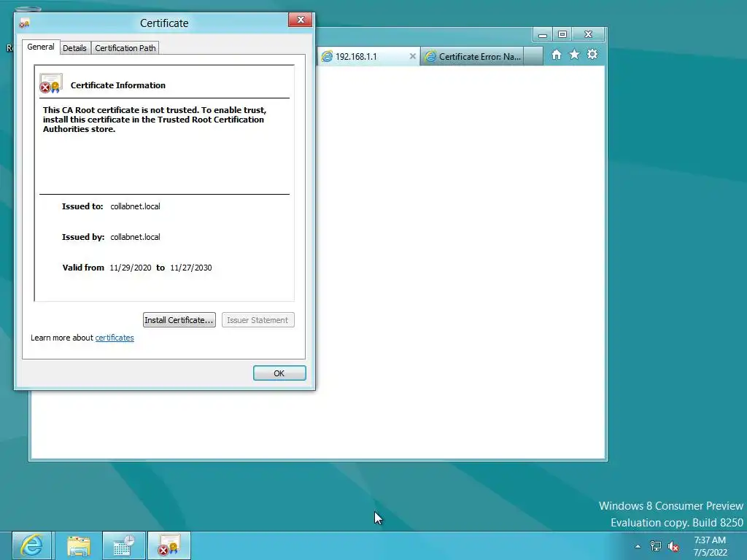747x560 pixels.
Task: Click the Certificate Information heading
Action: [x=118, y=85]
